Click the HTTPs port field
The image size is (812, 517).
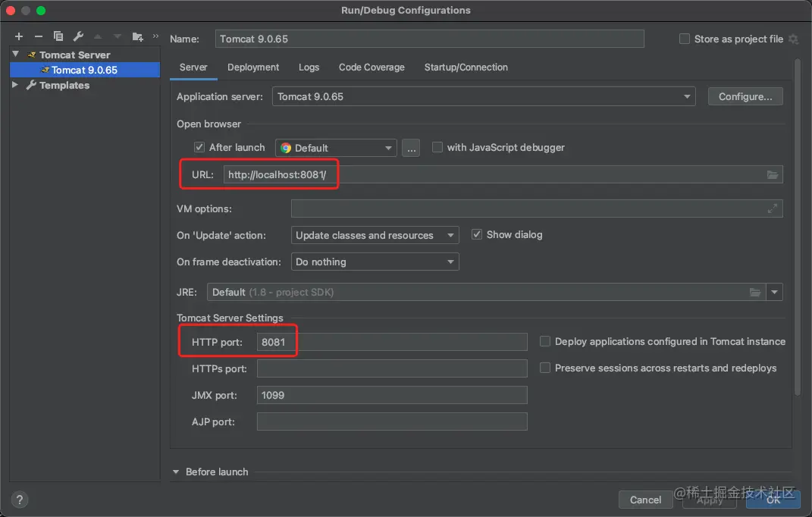click(392, 368)
